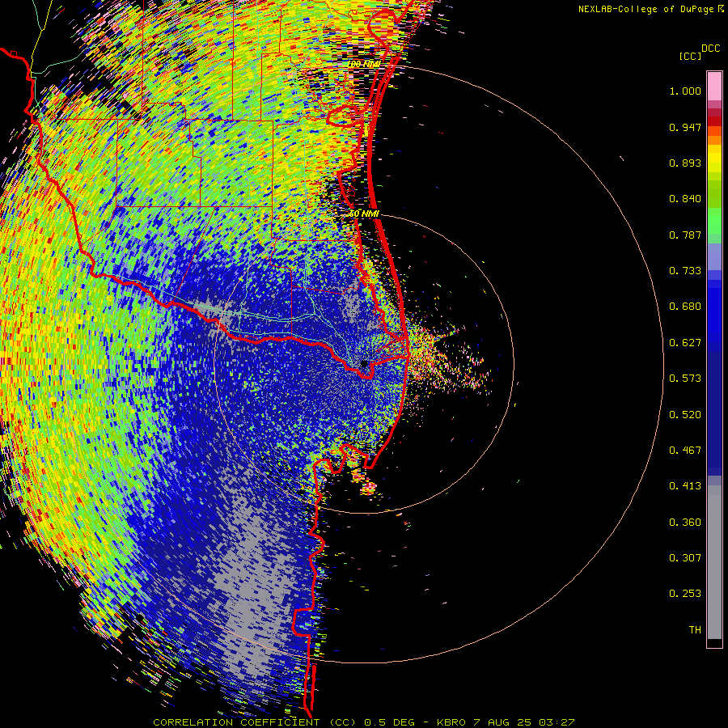Click the Correlation Coefficient KBRO caption at the bottom
The image size is (728, 728).
(x=364, y=722)
